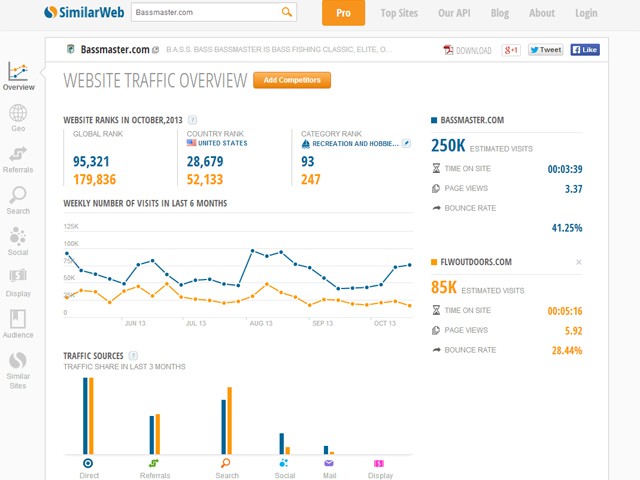
Task: Click the Referrals traffic source icon
Action: [x=154, y=463]
